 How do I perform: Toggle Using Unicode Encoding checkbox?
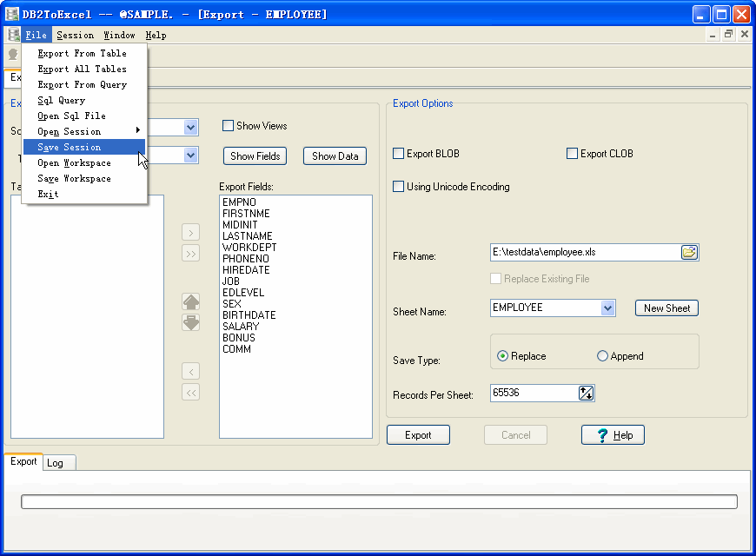click(398, 187)
